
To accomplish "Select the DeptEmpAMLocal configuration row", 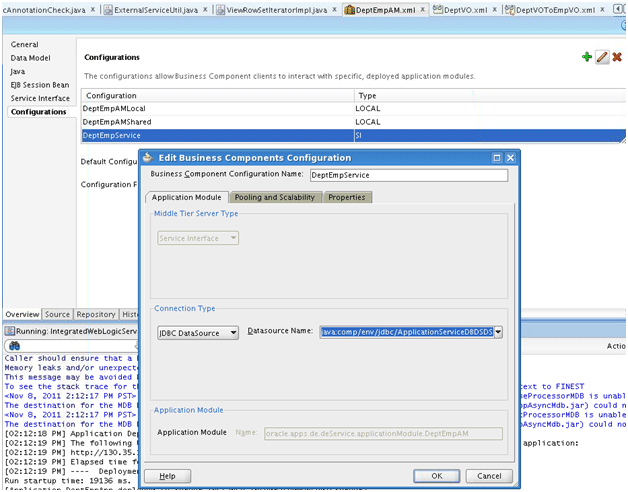I will point(353,109).
